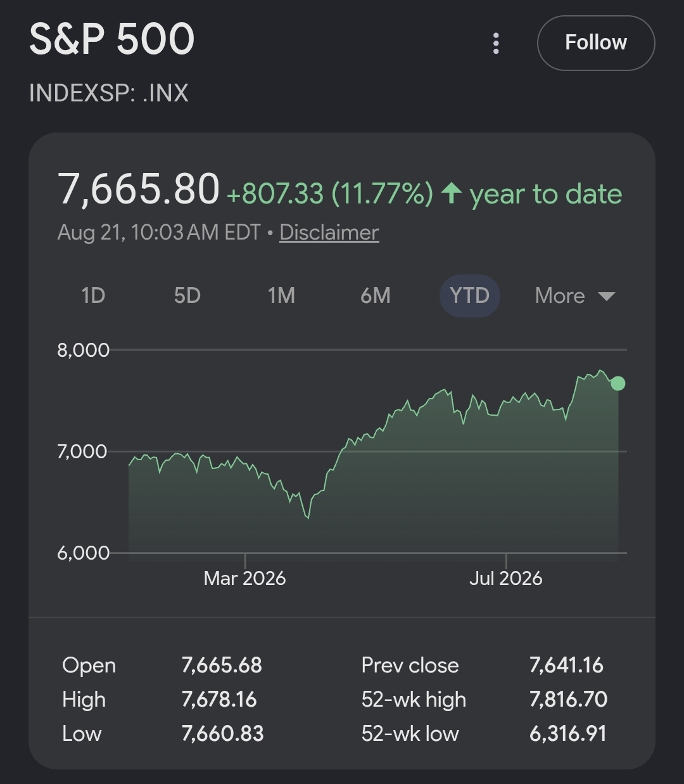Click the 52-wk low value 6,316.91
684x784 pixels.
[567, 733]
